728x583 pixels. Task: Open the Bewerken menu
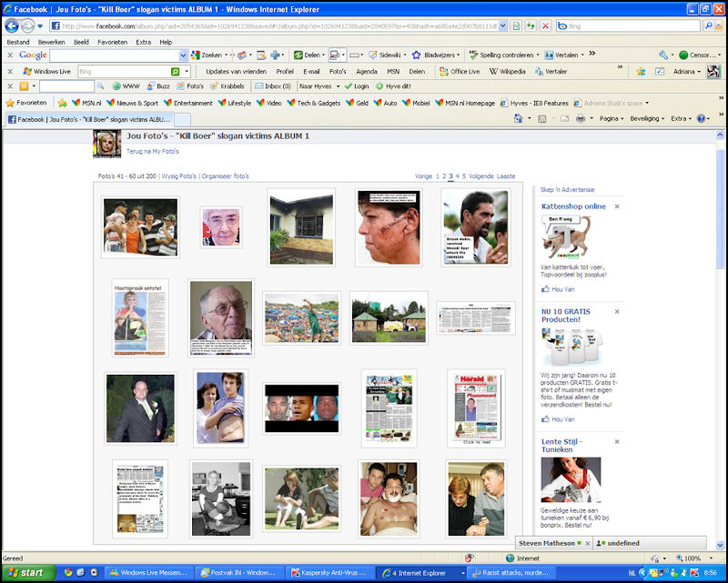click(x=52, y=42)
